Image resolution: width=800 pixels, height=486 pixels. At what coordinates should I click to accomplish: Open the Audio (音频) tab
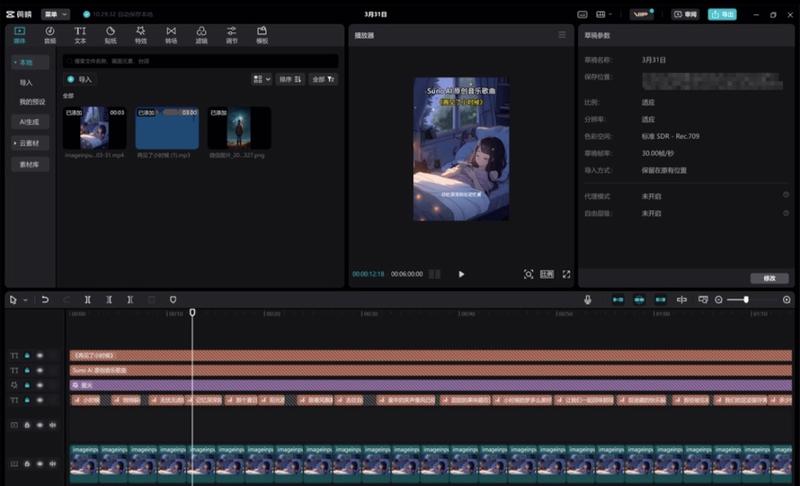click(49, 35)
